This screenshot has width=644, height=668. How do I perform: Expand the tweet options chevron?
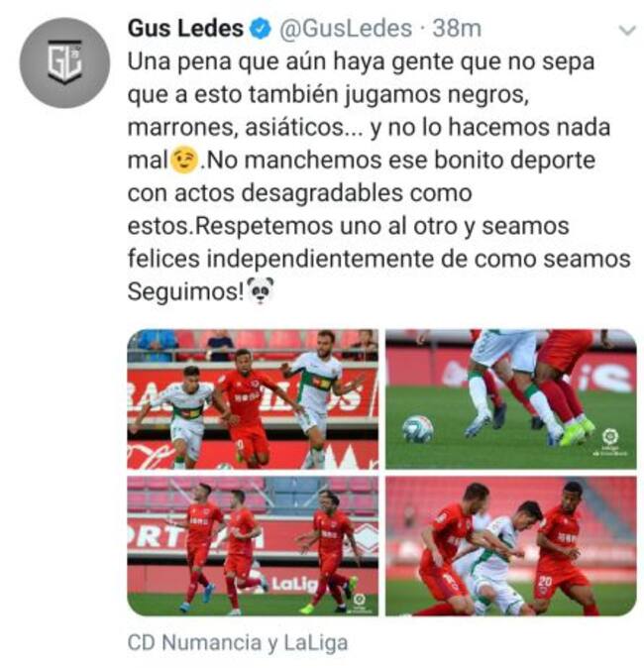coord(626,31)
